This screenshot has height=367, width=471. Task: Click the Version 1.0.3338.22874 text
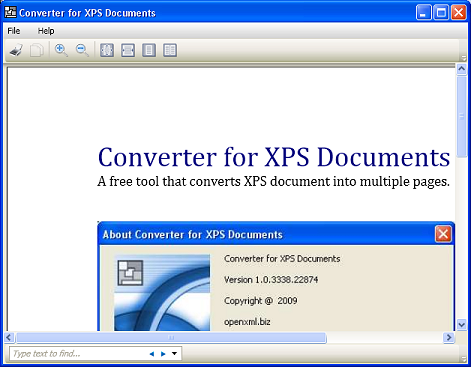pyautogui.click(x=271, y=280)
